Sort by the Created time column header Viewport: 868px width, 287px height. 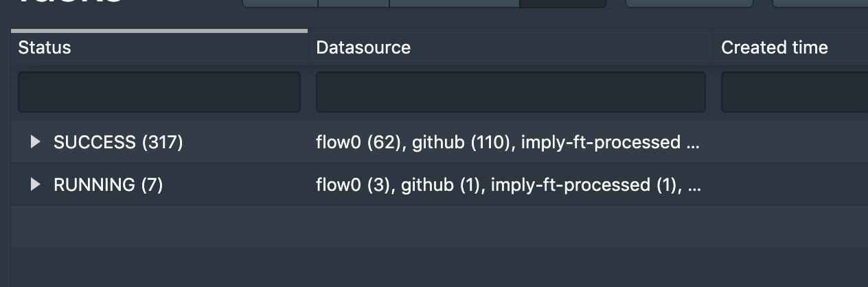tap(774, 47)
